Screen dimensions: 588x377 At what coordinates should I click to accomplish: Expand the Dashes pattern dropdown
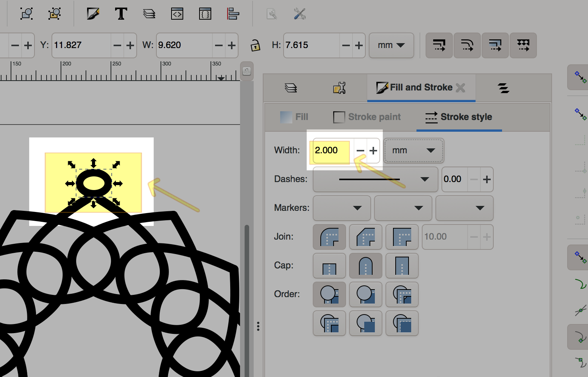pyautogui.click(x=375, y=179)
